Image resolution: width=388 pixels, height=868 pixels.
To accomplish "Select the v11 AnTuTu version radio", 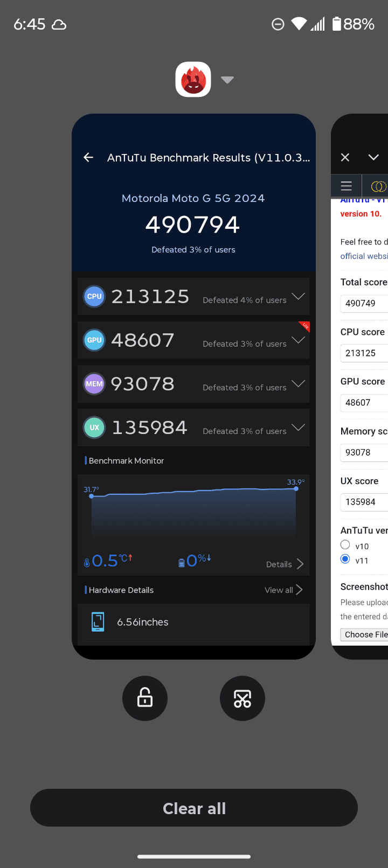I will (345, 559).
